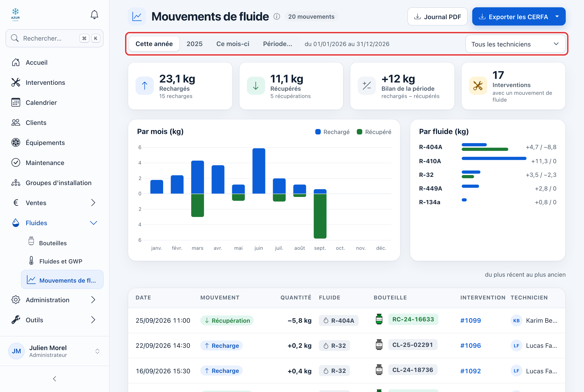Viewport: 584px width, 392px height.
Task: Switch to the 2025 period tab
Action: pos(194,44)
